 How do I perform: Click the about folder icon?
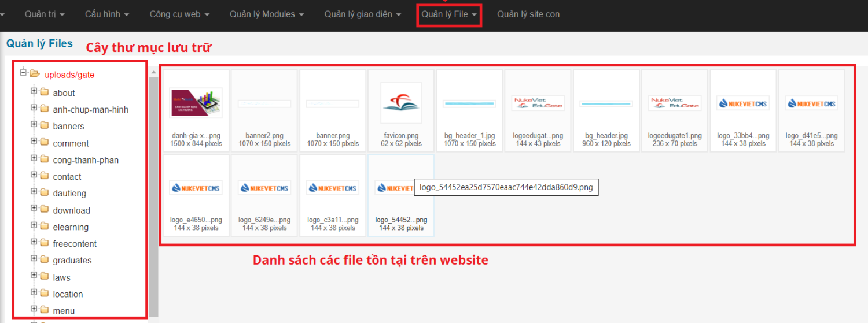click(45, 92)
